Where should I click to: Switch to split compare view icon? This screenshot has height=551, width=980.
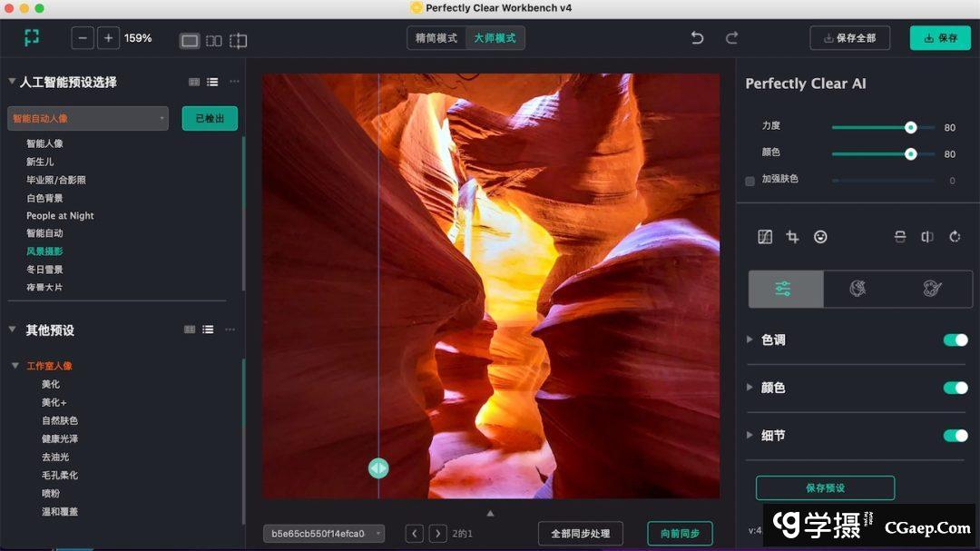coord(214,41)
